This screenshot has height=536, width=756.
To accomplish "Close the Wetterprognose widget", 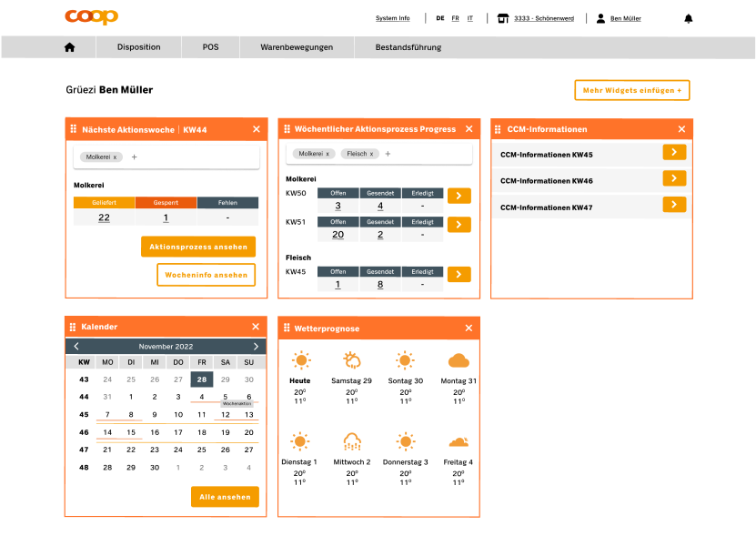I will coord(469,329).
